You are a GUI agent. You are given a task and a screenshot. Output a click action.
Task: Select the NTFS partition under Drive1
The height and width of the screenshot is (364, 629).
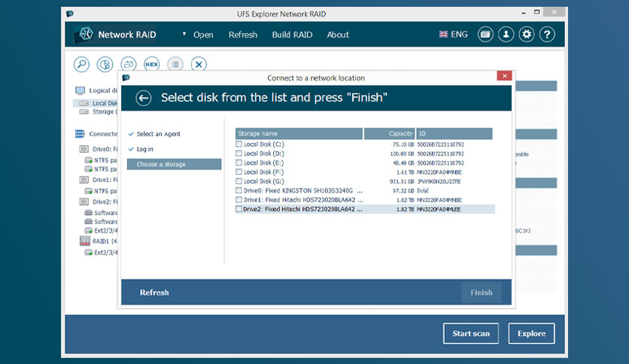105,191
